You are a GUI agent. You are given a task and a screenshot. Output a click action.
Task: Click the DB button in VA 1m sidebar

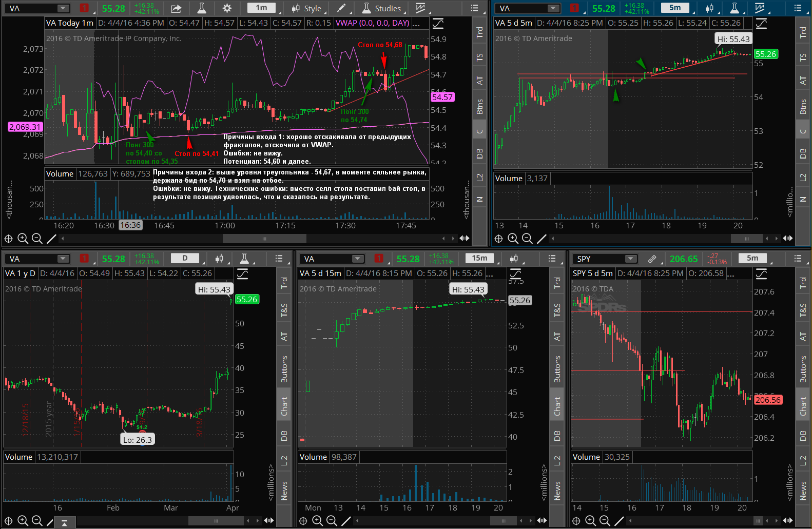[x=479, y=154]
